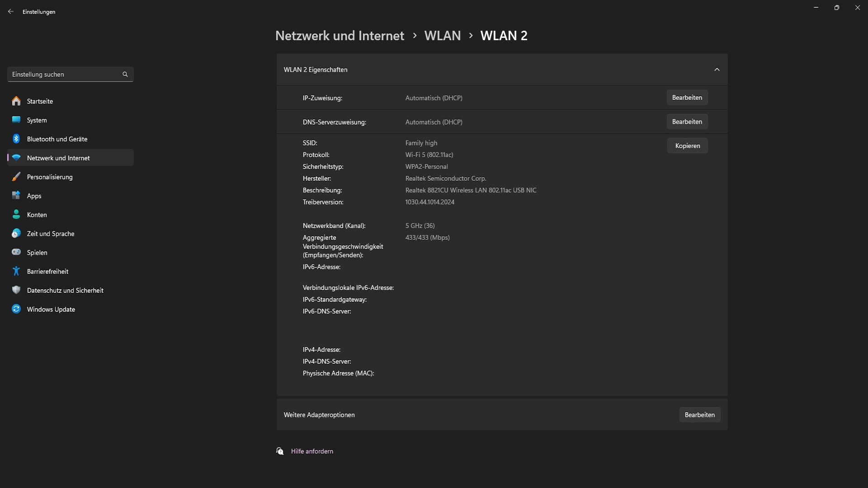Select the Konten person icon
The image size is (868, 488).
[16, 215]
